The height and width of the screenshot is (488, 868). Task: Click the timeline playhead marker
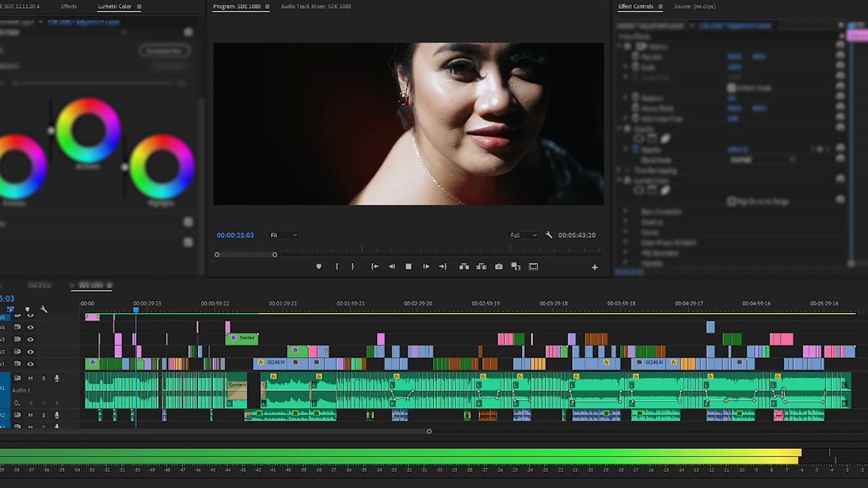pyautogui.click(x=136, y=310)
